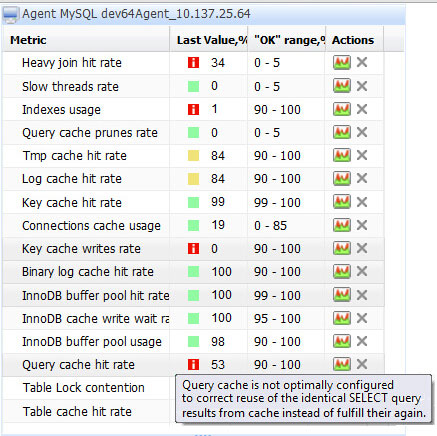Remove the Connections cache usage metric

click(362, 225)
